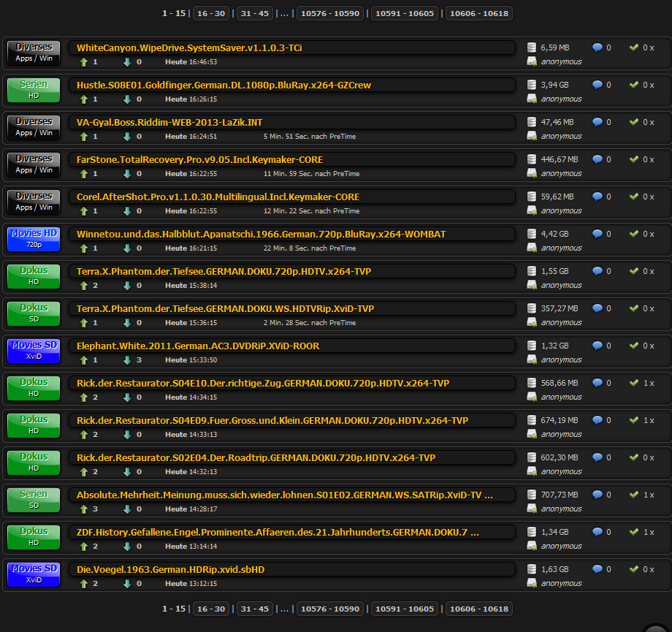Click '5 Min. 51 Sec. nach PreTime' text

[310, 137]
